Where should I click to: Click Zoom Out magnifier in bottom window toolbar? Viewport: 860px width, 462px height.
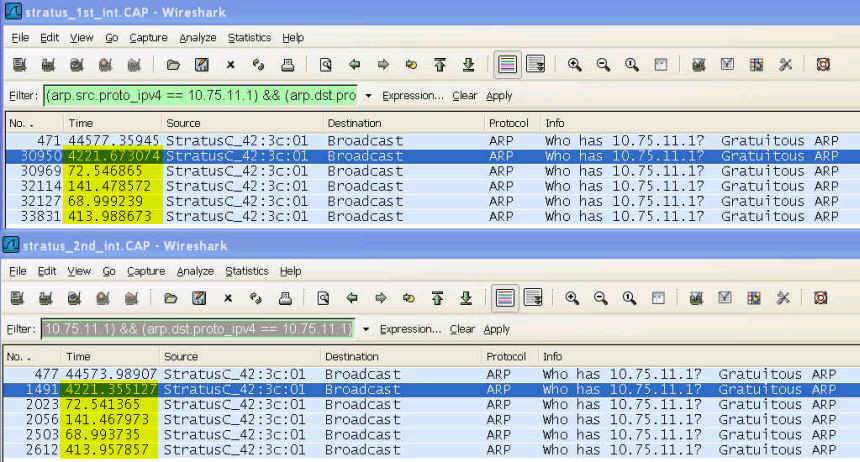603,298
